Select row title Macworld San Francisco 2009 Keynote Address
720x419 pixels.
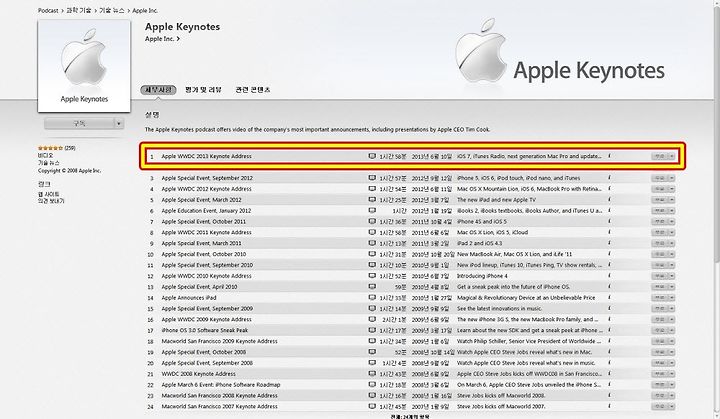tap(219, 341)
